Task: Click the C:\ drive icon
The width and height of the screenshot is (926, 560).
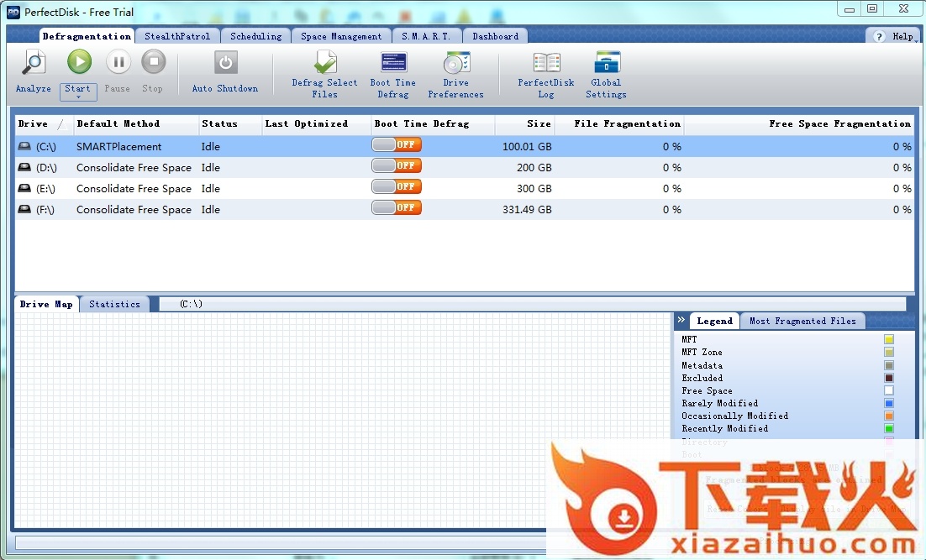Action: (x=24, y=146)
